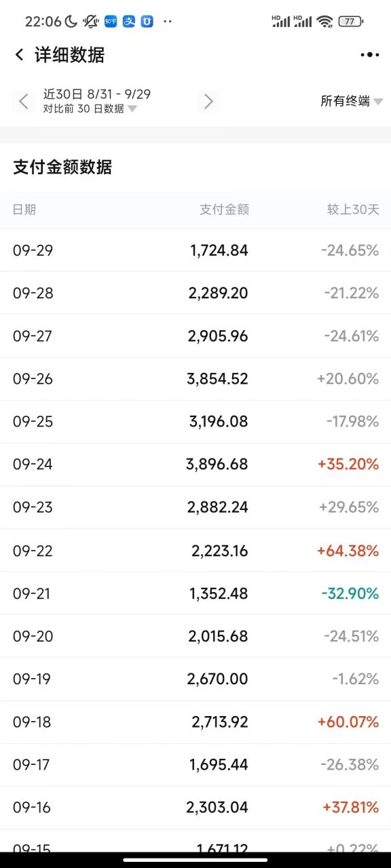The image size is (391, 868).
Task: Sort by the 较上30天 column header
Action: tap(353, 210)
